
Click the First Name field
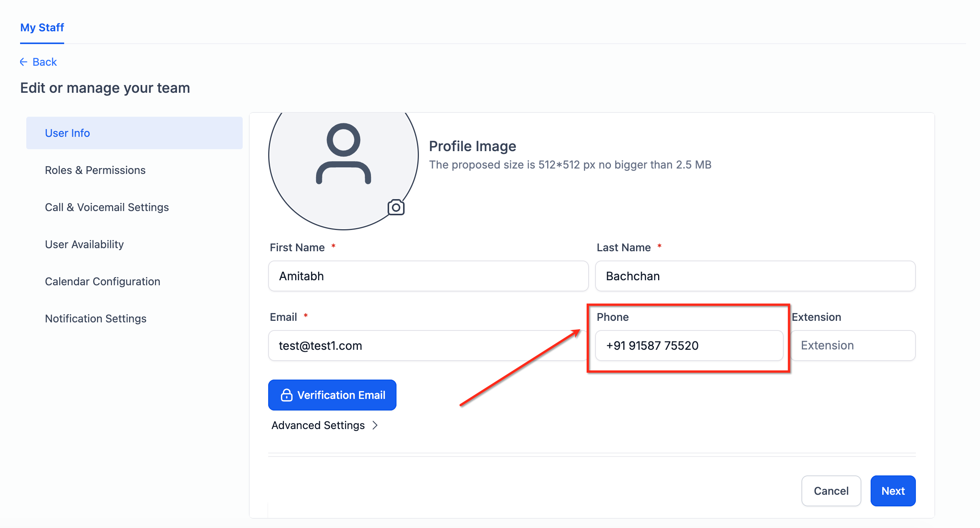coord(429,276)
